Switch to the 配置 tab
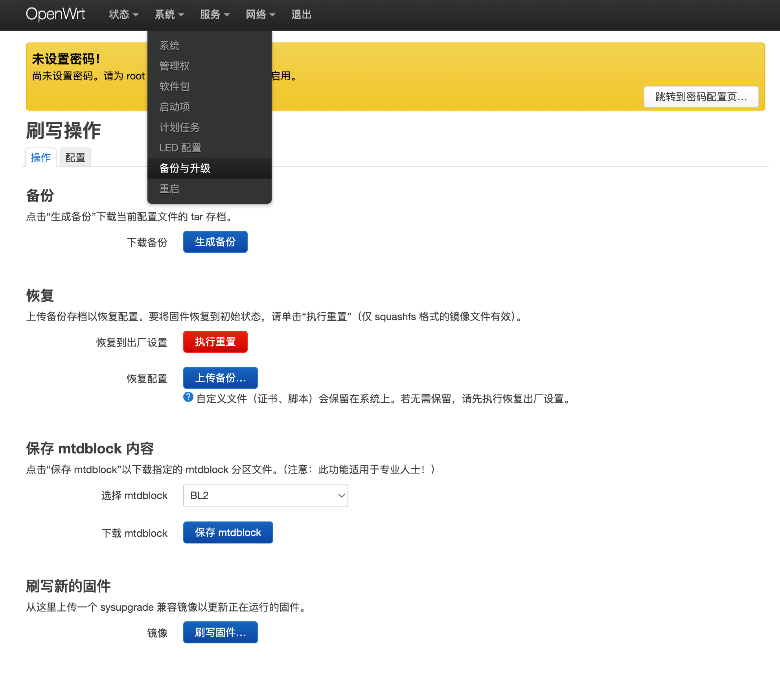This screenshot has width=780, height=700. pyautogui.click(x=75, y=158)
